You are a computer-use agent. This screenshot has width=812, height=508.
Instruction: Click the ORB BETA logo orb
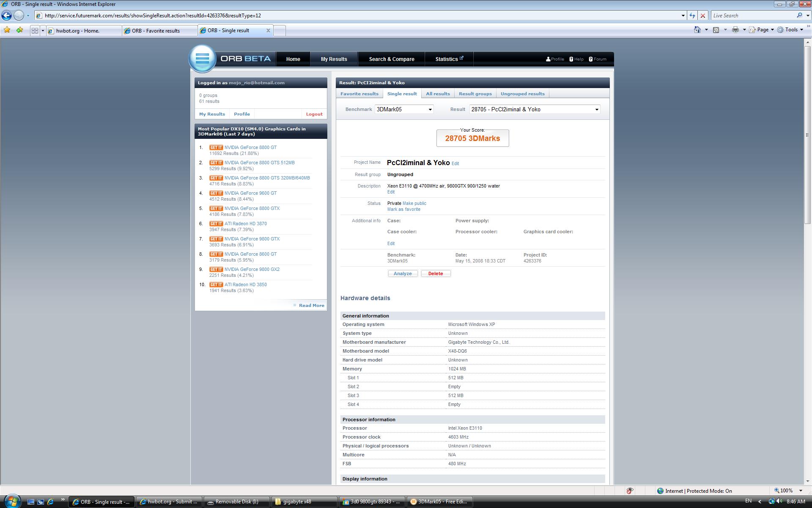pos(202,58)
